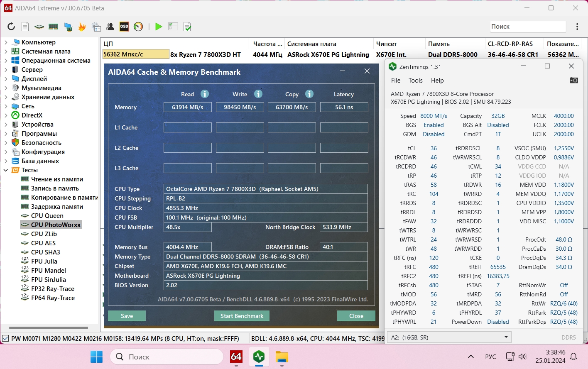The height and width of the screenshot is (369, 588).
Task: Click the ЦП column header
Action: 174,44
